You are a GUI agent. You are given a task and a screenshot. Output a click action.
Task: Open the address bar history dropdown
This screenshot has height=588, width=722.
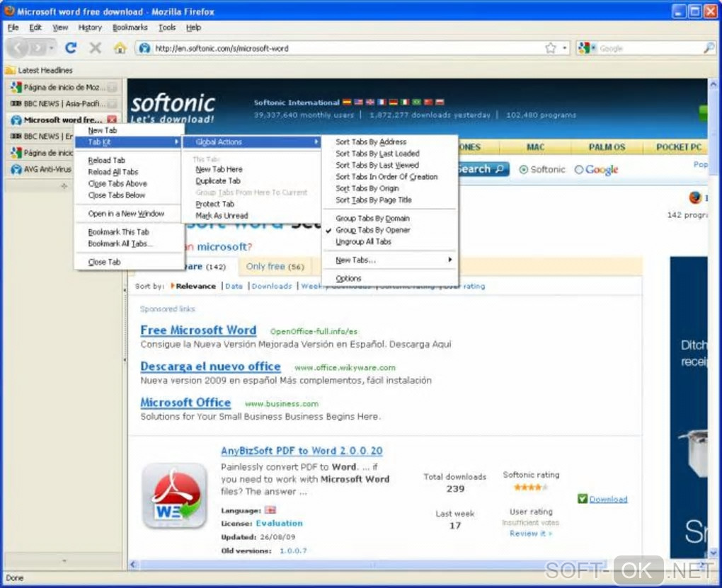[565, 48]
